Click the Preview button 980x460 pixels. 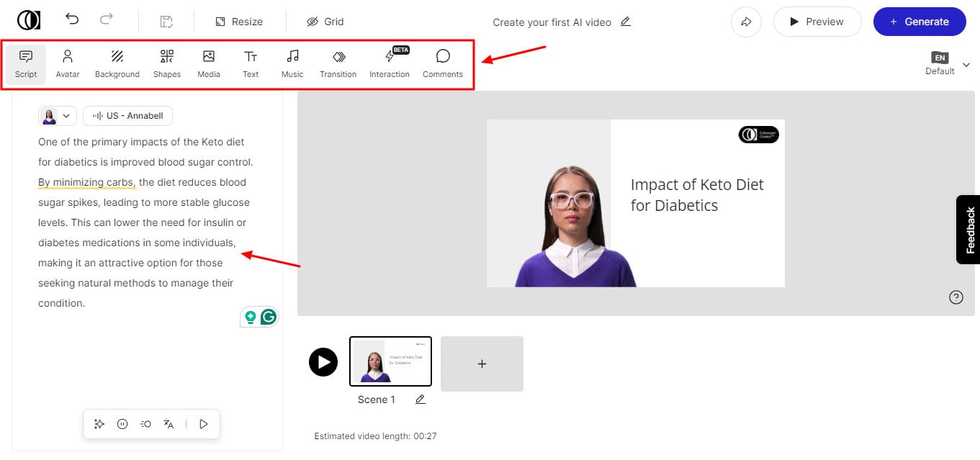[817, 22]
